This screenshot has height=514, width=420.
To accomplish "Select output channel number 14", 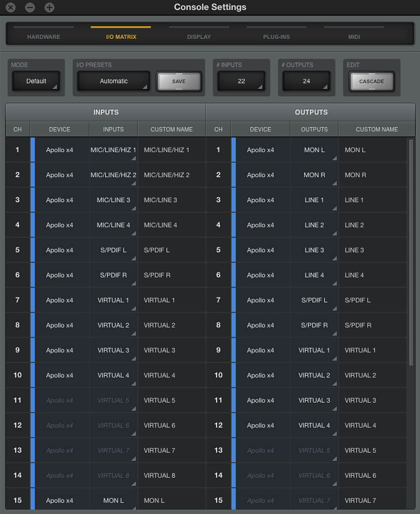I will tap(219, 476).
